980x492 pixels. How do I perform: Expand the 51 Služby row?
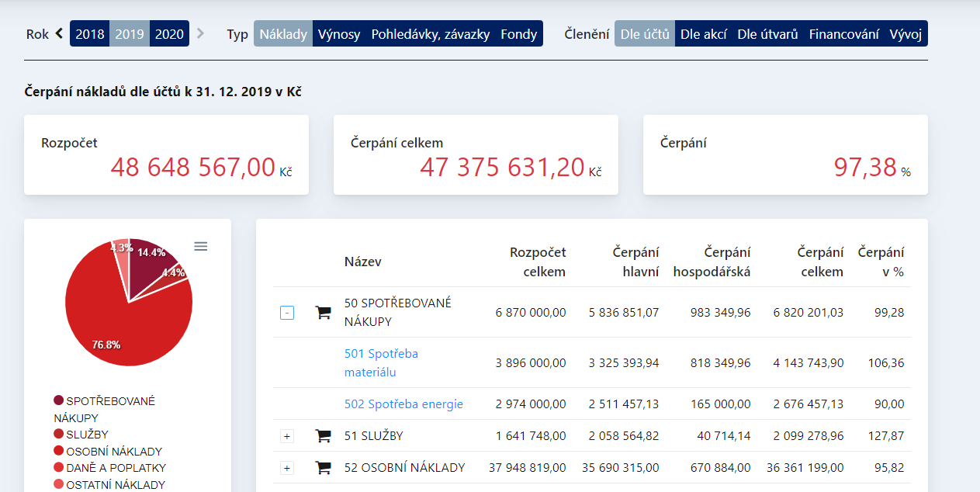point(287,436)
